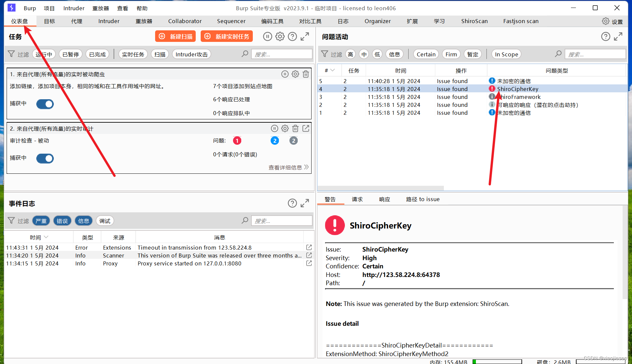Expand the Issue activity panel
This screenshot has height=364, width=632.
click(x=618, y=37)
